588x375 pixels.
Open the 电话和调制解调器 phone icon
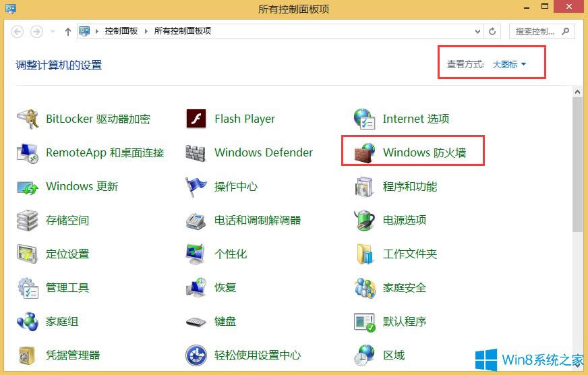pos(196,221)
